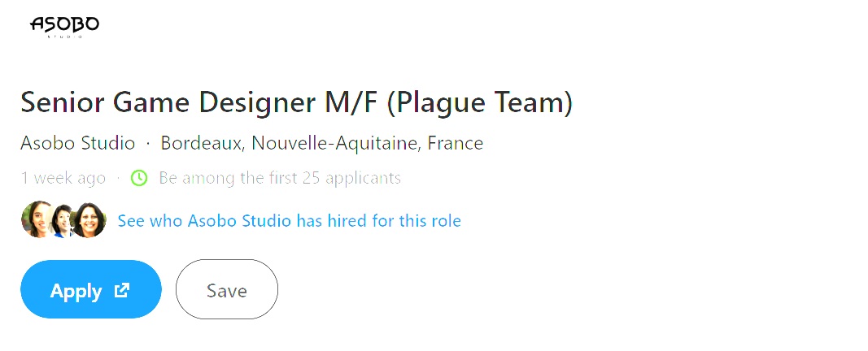Open the middle hired-employee avatar photo
868x351 pixels.
tap(63, 220)
